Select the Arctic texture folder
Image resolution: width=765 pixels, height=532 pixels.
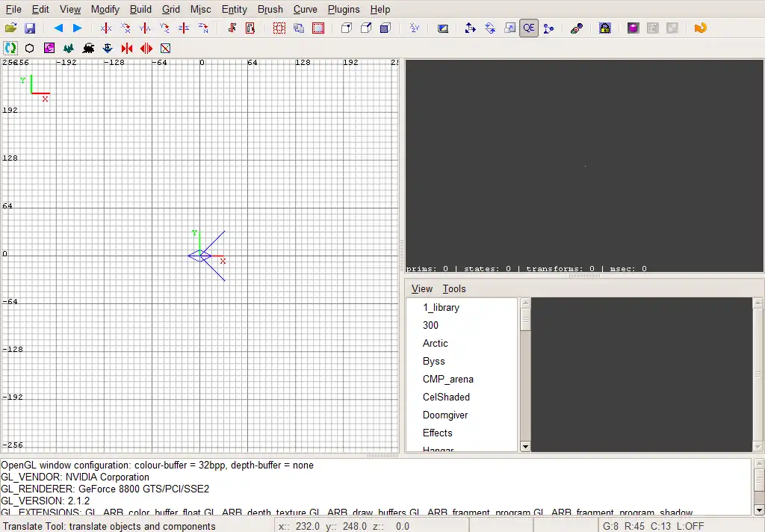(435, 343)
